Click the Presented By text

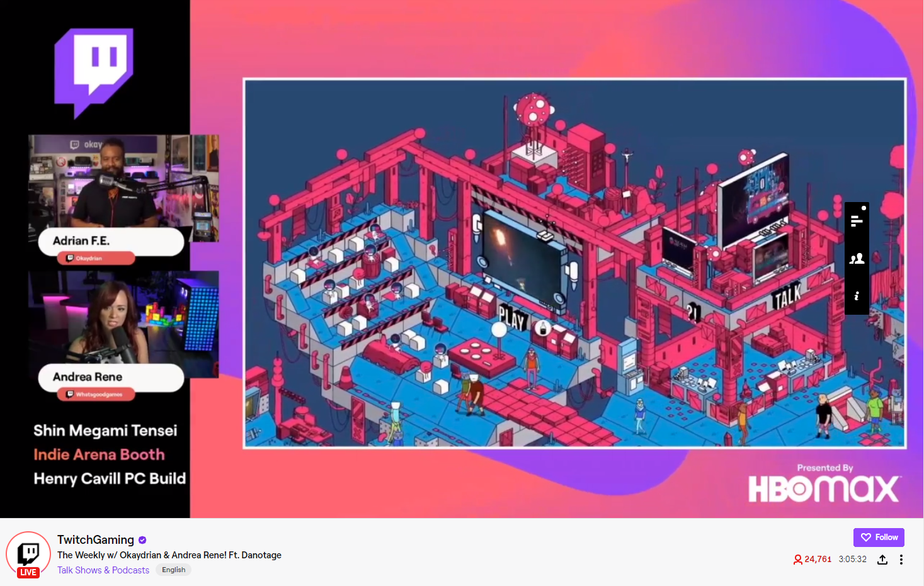[x=825, y=468]
